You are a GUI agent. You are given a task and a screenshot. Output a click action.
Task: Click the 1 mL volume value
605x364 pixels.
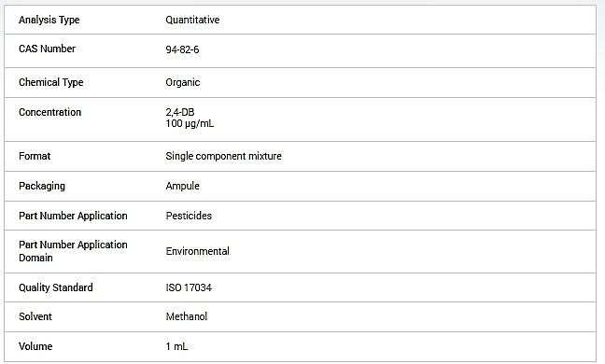[176, 346]
